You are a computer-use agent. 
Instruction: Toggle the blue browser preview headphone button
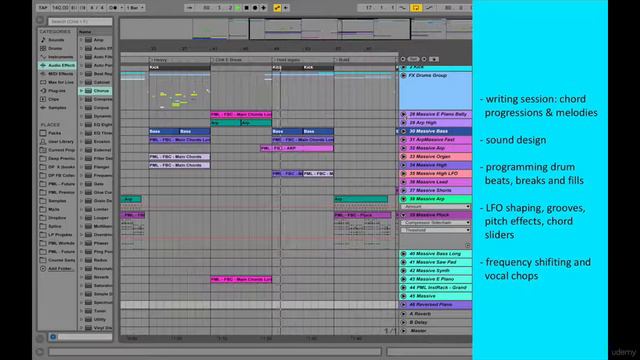pyautogui.click(x=53, y=337)
